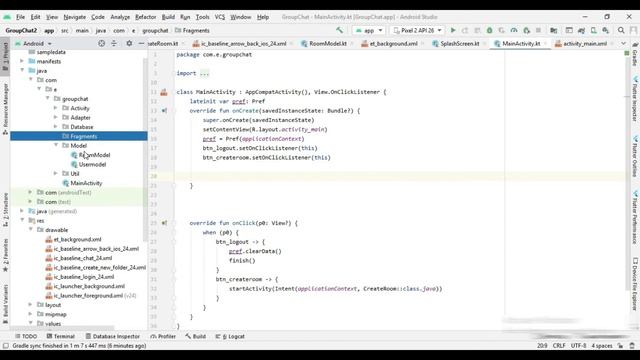Open the Refactor menu

tap(146, 17)
